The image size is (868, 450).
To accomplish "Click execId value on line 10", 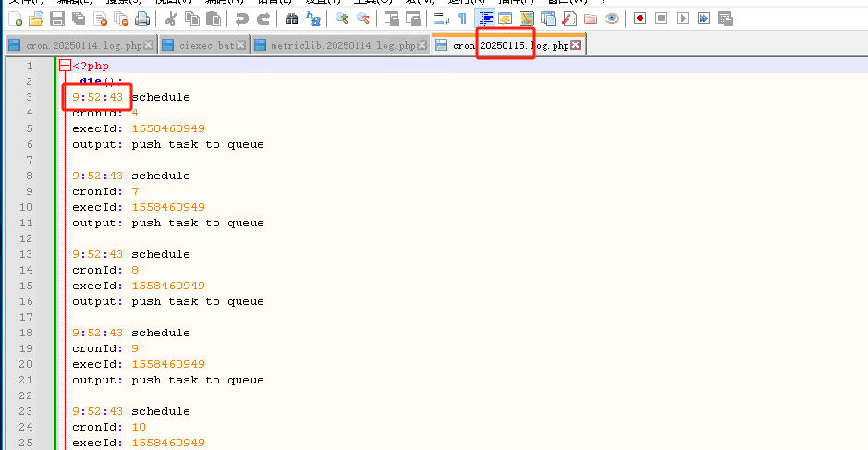I will click(168, 207).
